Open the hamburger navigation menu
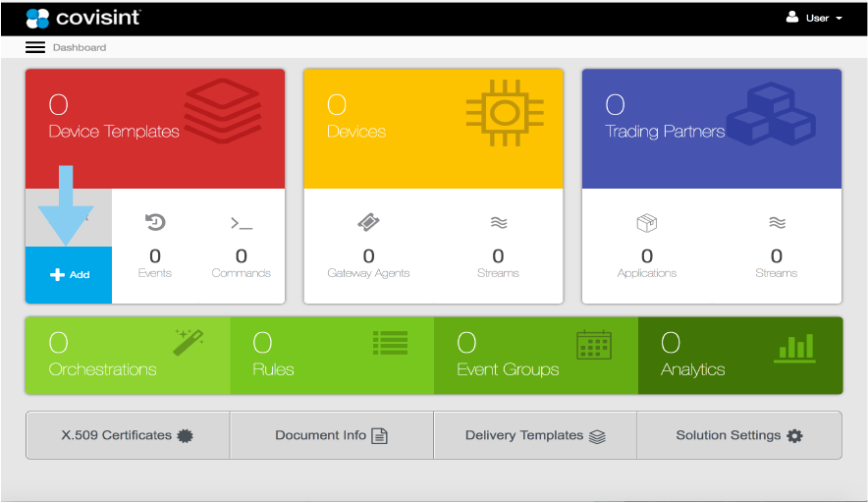Screen dimensions: 868x503 coord(35,47)
